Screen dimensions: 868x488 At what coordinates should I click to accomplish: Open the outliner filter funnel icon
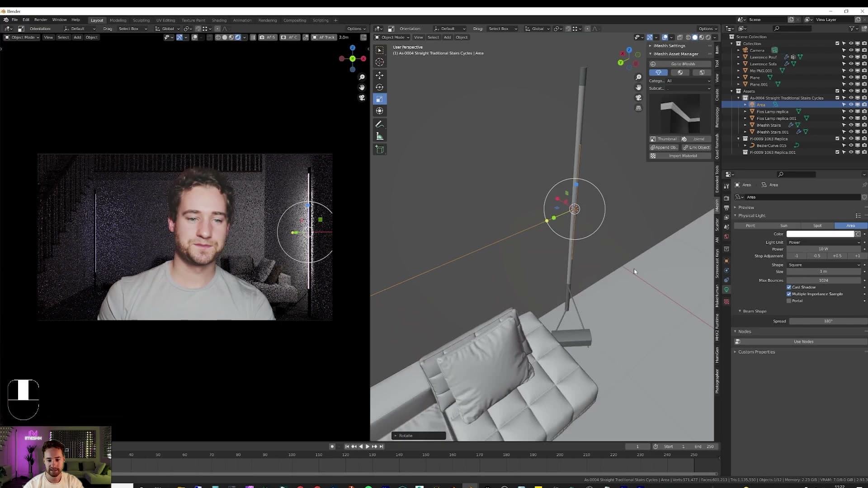[x=852, y=28]
